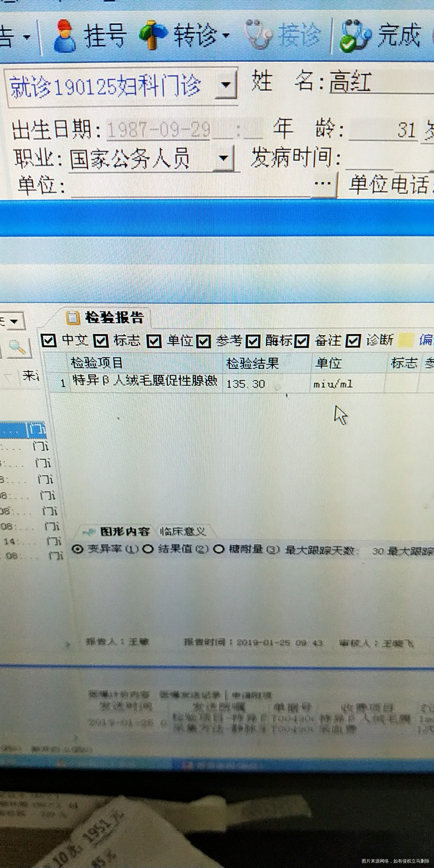Screen dimensions: 434x868
Task: Uncheck the 标志 checkbox
Action: point(101,340)
